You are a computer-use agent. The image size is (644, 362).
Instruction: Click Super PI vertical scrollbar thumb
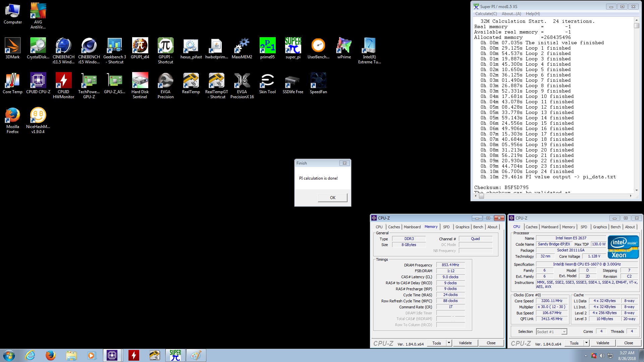(x=636, y=25)
